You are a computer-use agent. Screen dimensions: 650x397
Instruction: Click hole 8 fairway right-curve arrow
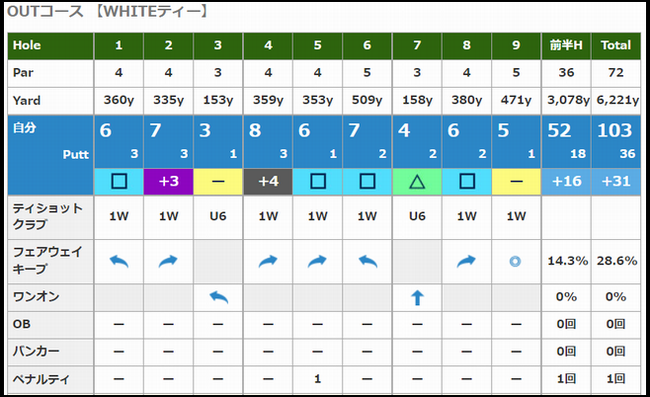[x=466, y=261]
